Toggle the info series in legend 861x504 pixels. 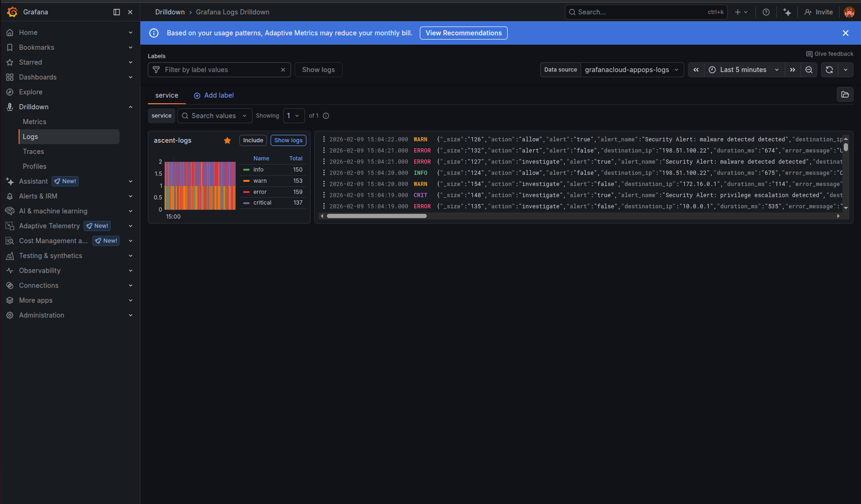coord(258,170)
